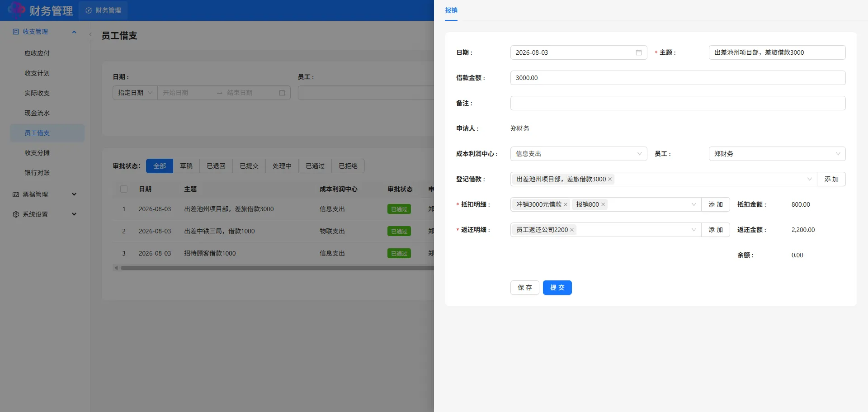
Task: Open 应收应付 in sidebar
Action: coord(47,53)
